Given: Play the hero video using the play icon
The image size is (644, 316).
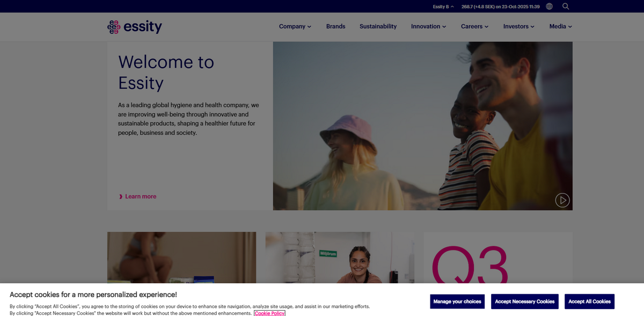Looking at the screenshot, I should tap(562, 200).
